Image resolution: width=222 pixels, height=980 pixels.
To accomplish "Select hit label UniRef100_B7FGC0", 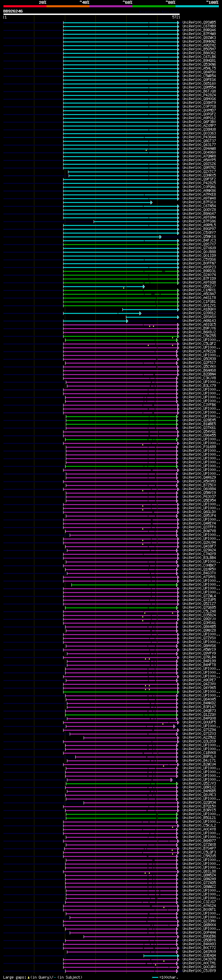I will [x=199, y=202].
